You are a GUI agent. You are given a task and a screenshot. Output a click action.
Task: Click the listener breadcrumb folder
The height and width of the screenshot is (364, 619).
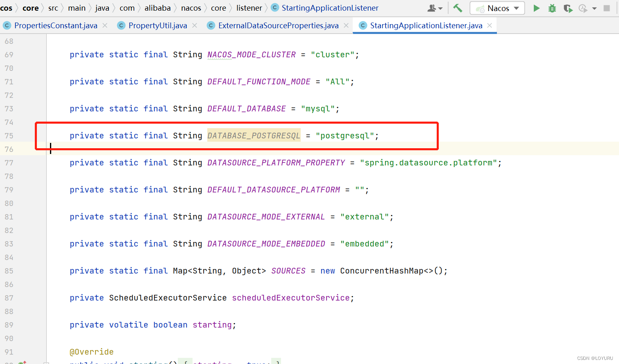249,8
